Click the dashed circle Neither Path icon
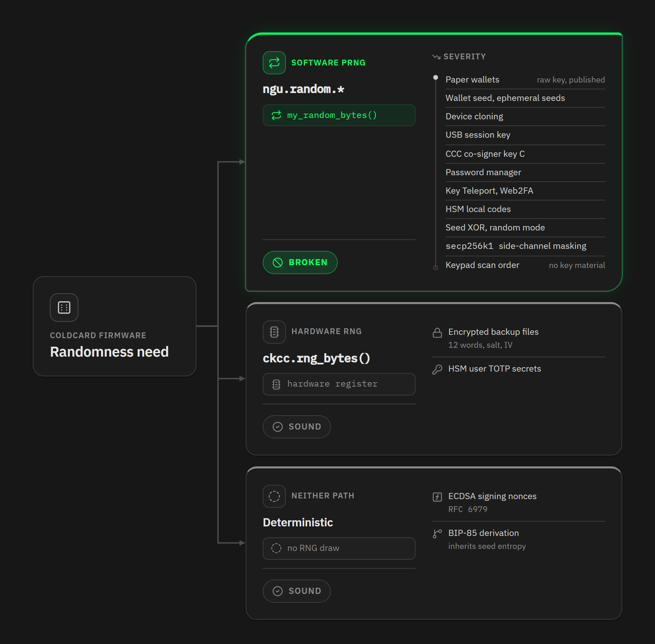The height and width of the screenshot is (644, 655). tap(274, 496)
